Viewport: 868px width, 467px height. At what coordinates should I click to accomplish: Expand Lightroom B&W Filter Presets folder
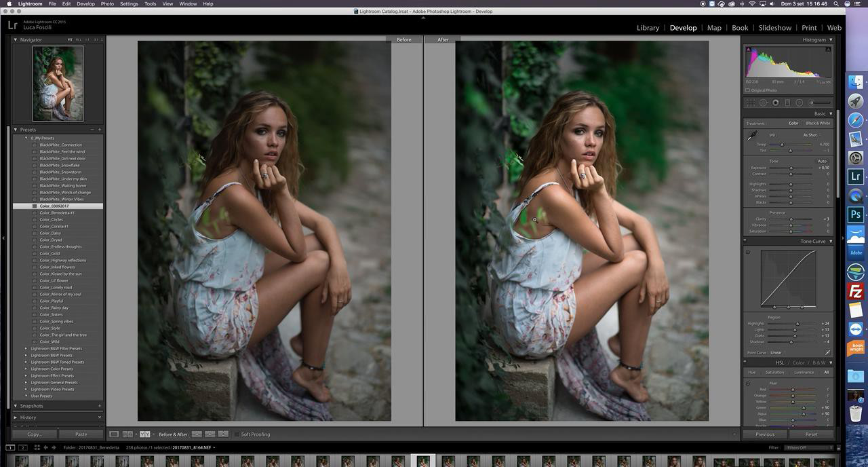26,348
